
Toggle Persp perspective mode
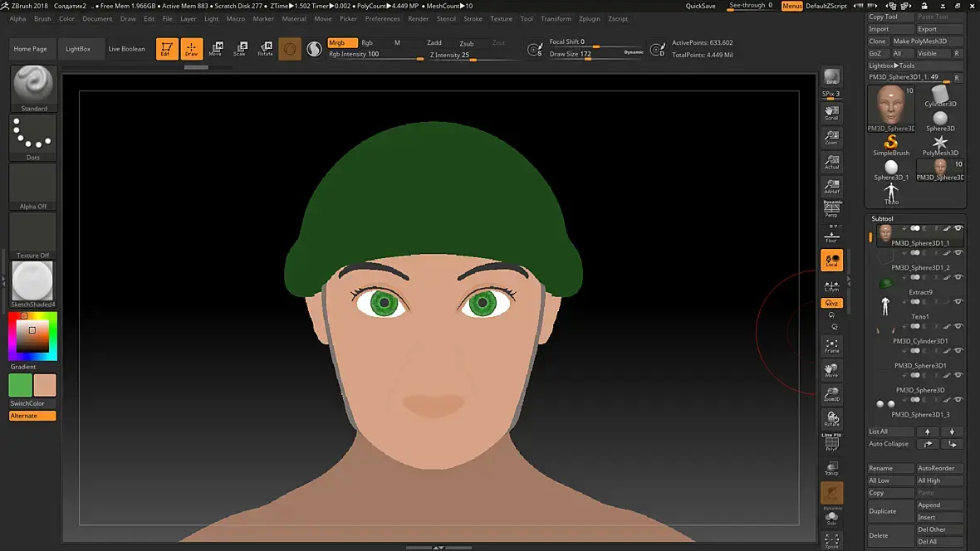(831, 210)
